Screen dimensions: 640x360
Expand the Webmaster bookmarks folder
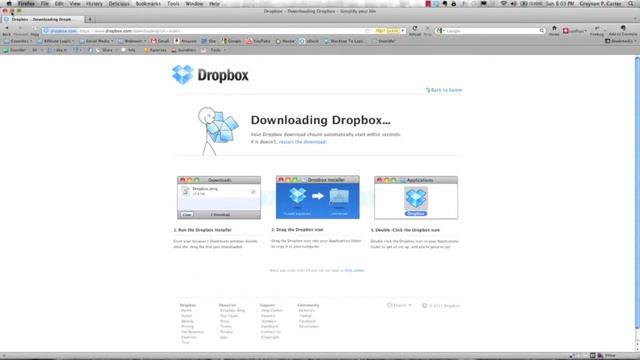[x=132, y=41]
